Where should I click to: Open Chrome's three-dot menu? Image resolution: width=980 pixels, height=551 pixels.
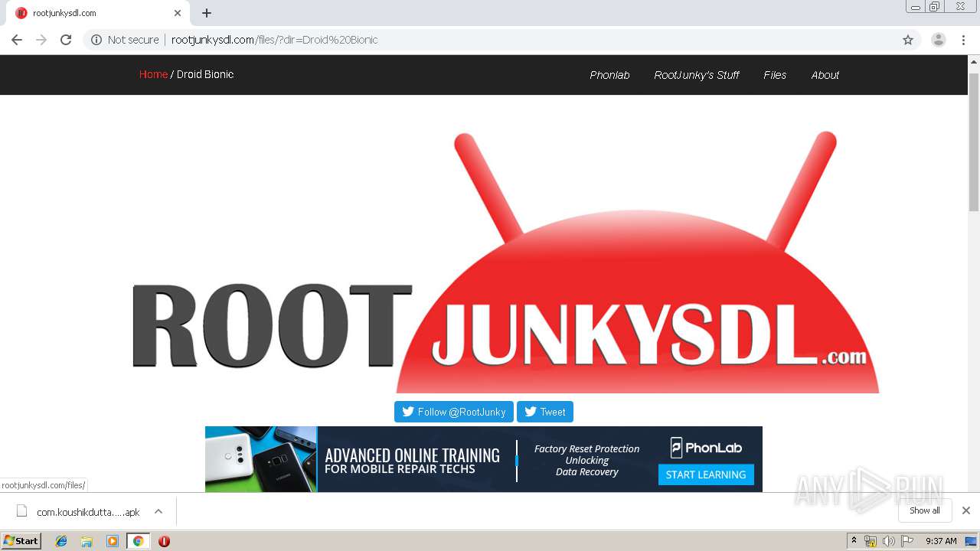(964, 40)
